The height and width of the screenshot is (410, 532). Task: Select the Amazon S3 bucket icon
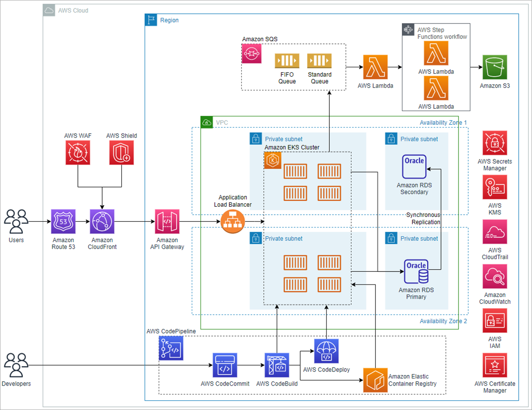click(x=495, y=67)
